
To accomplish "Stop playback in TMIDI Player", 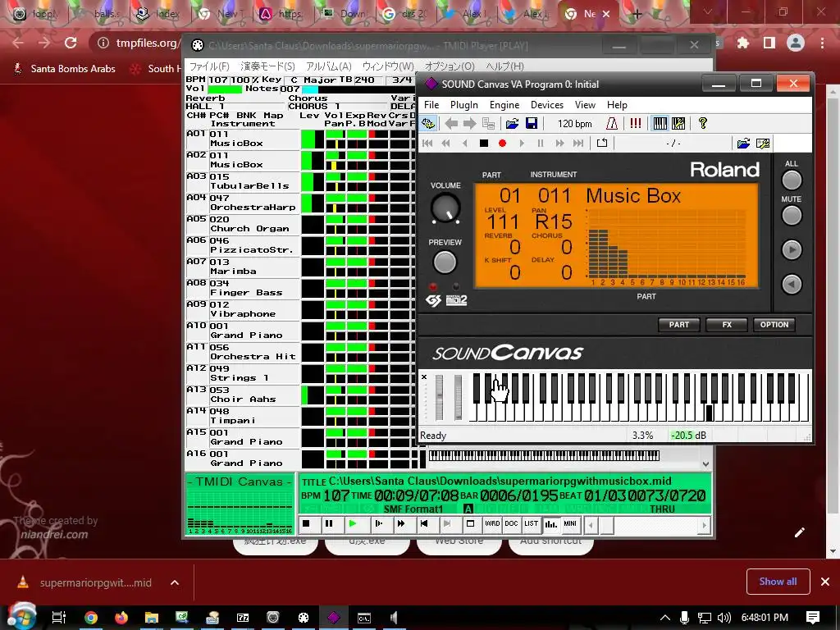I will (x=306, y=523).
